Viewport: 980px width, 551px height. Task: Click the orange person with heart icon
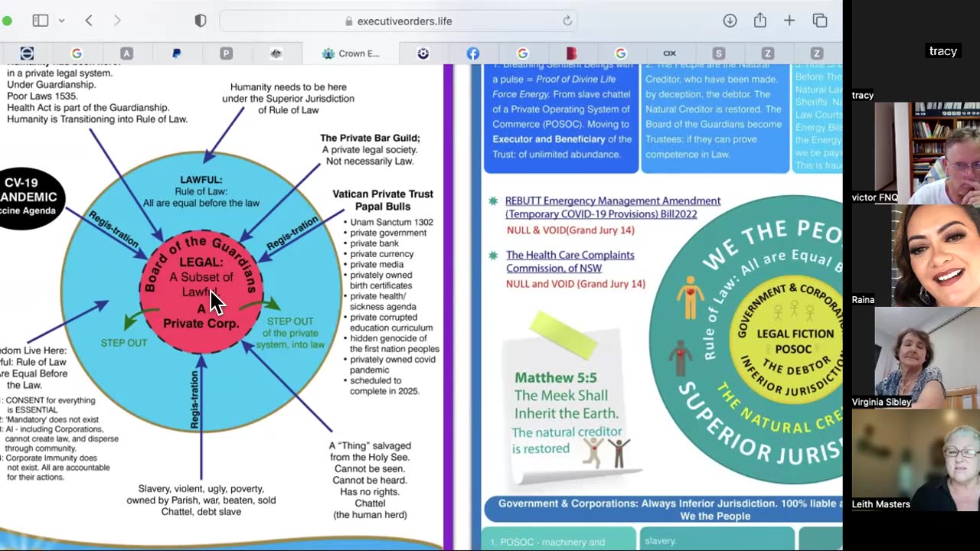690,297
